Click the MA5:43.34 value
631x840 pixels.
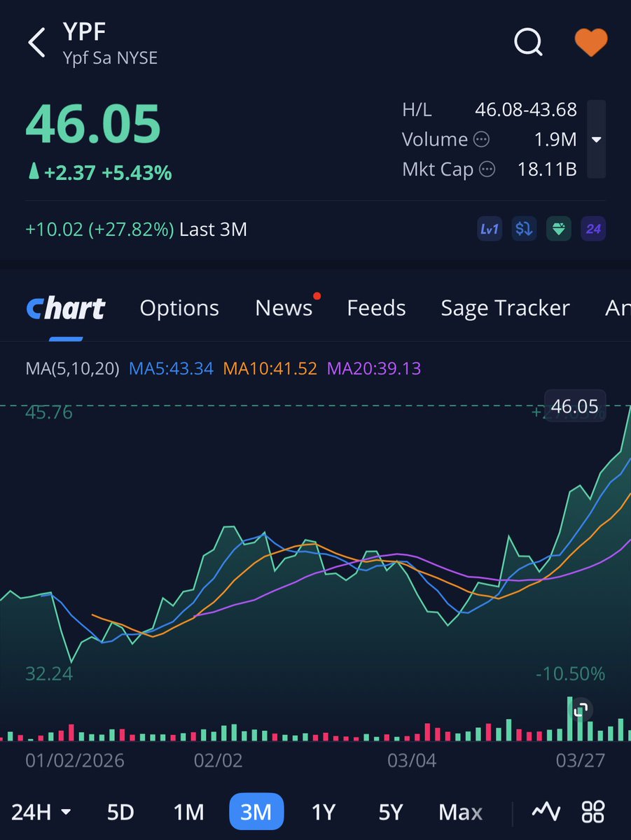171,368
